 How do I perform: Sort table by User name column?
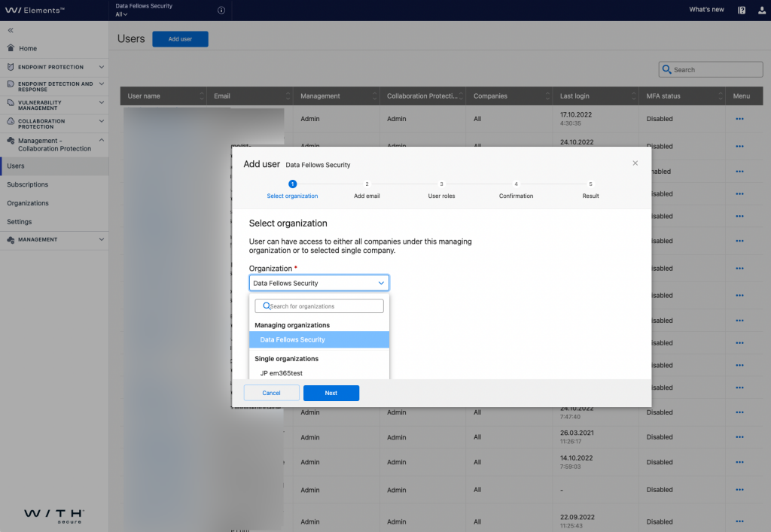point(202,96)
